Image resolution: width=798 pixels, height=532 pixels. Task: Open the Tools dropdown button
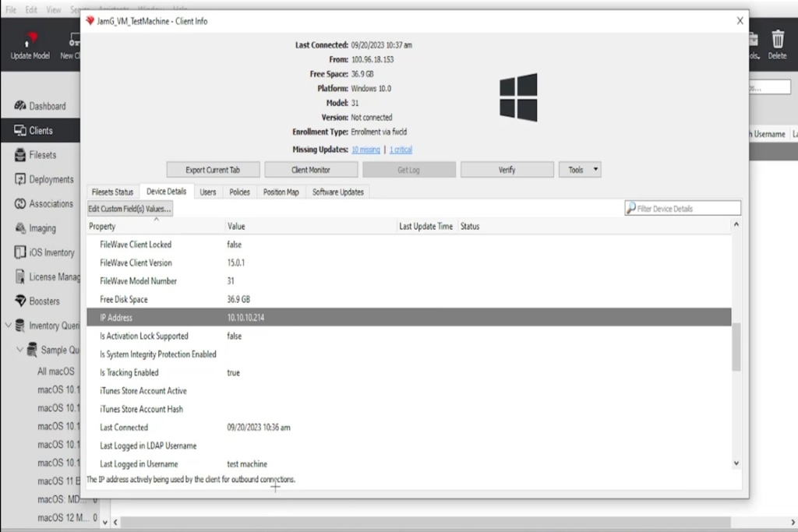click(580, 170)
